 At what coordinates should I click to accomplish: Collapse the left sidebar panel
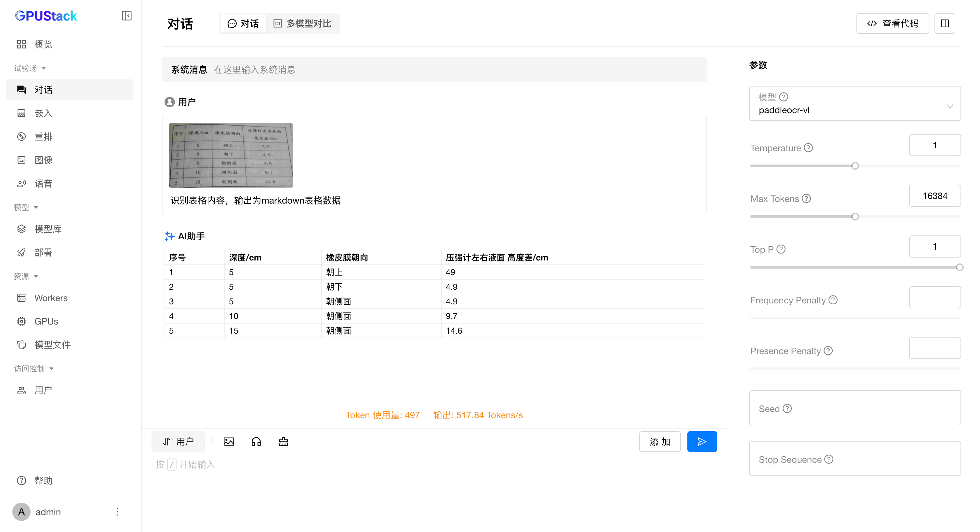pos(126,16)
